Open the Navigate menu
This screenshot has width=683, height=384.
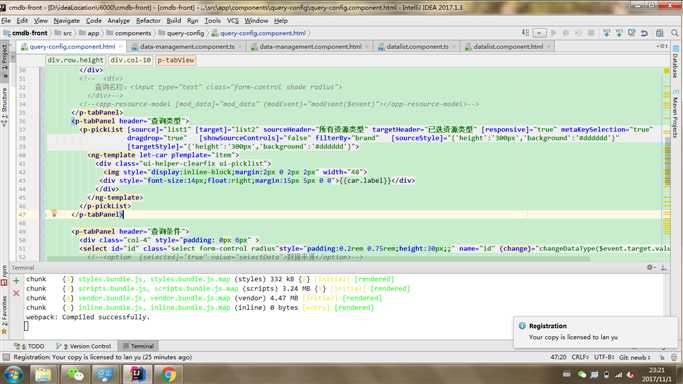[x=67, y=20]
